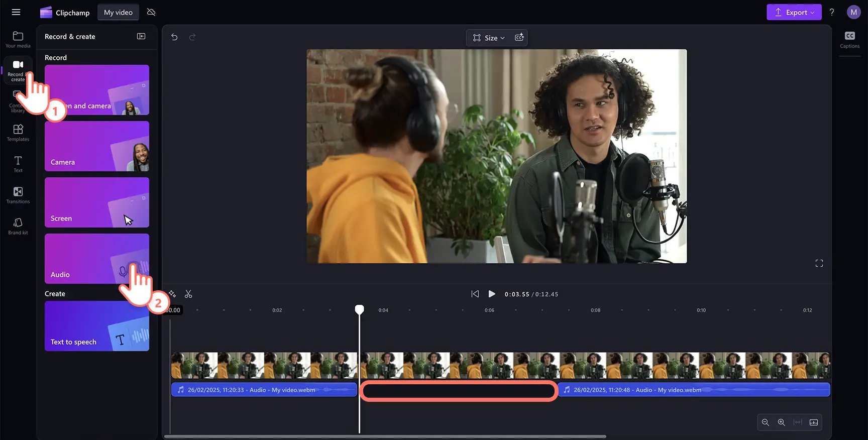Screen dimensions: 868x440
Task: Open the user account menu
Action: tap(853, 12)
